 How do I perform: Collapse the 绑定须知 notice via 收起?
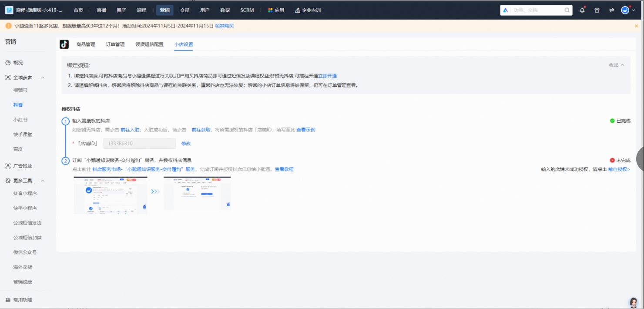tap(617, 64)
